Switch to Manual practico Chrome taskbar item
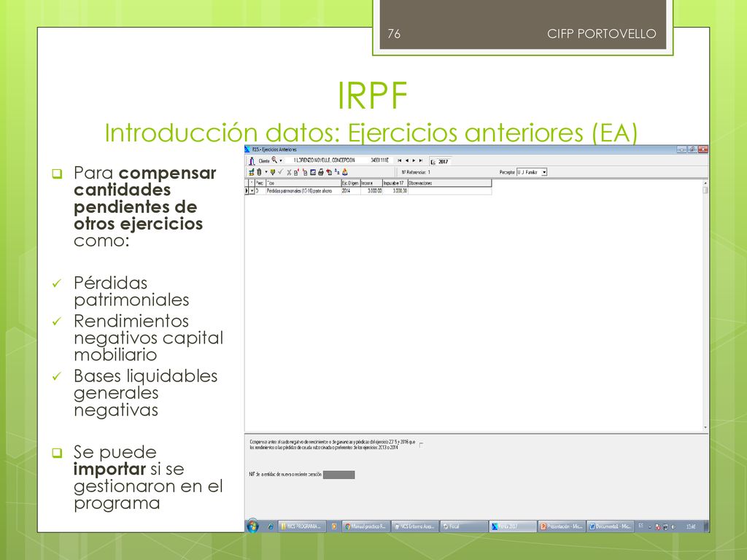 (x=366, y=526)
